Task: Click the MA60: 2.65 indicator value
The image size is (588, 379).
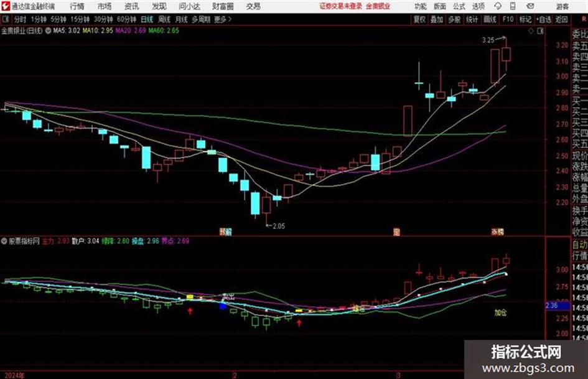Action: tap(164, 30)
